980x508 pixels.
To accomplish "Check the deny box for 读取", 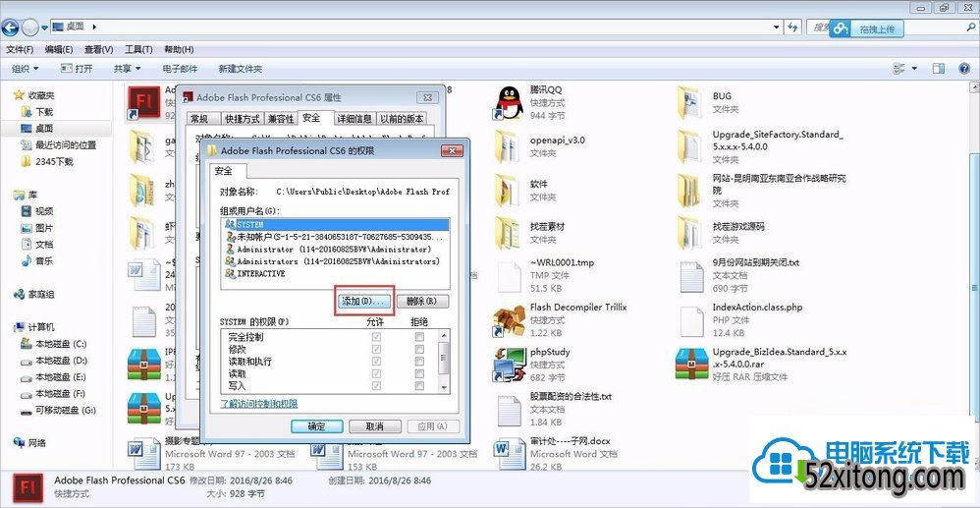I will pos(419,373).
